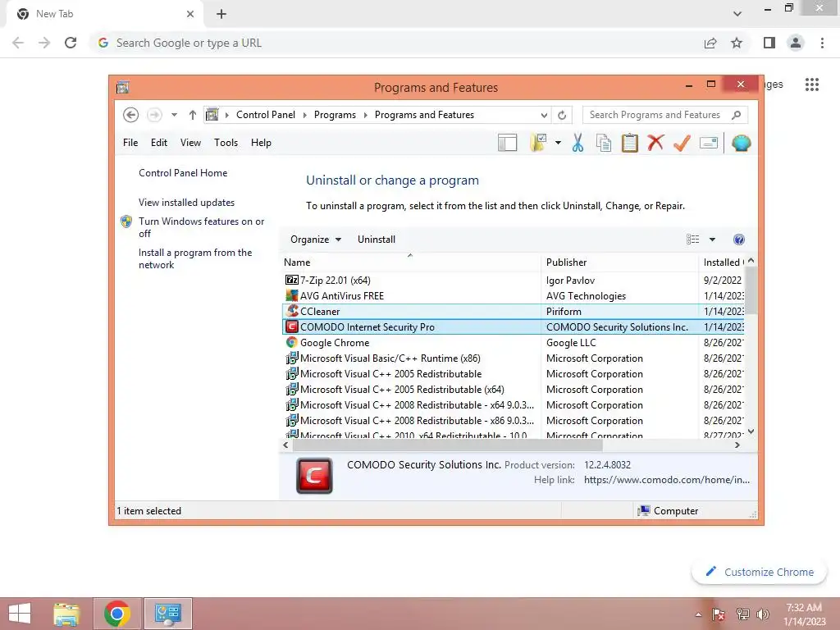840x630 pixels.
Task: Open Chrome three-dot menu
Action: 822,43
